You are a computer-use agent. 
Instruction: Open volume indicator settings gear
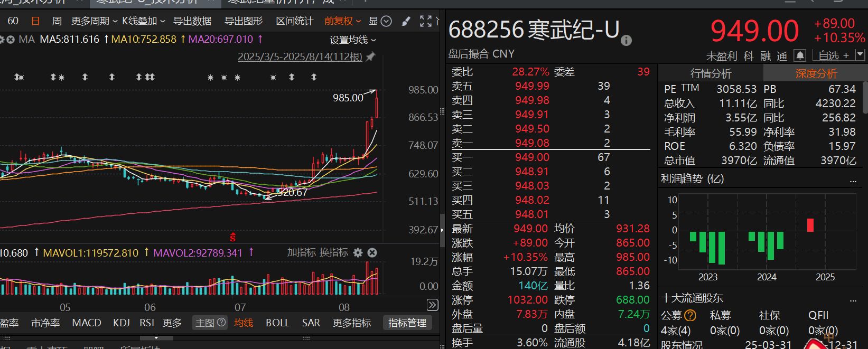tap(358, 253)
